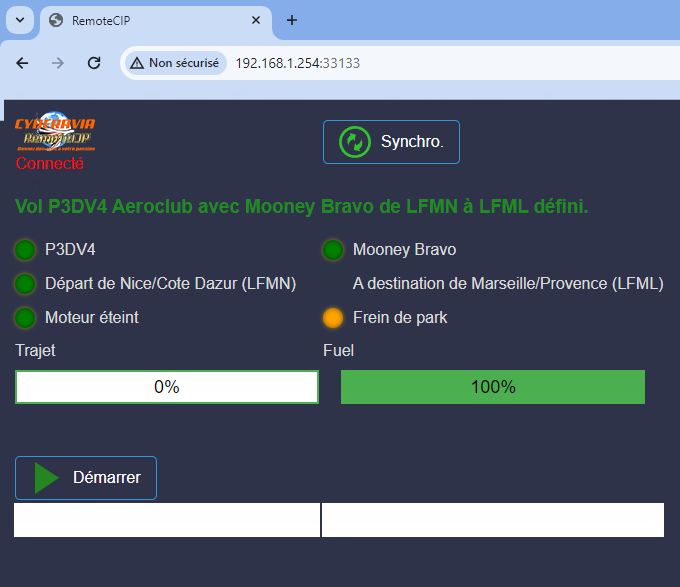Click the Frein de park label
This screenshot has width=680, height=587.
pyautogui.click(x=400, y=317)
